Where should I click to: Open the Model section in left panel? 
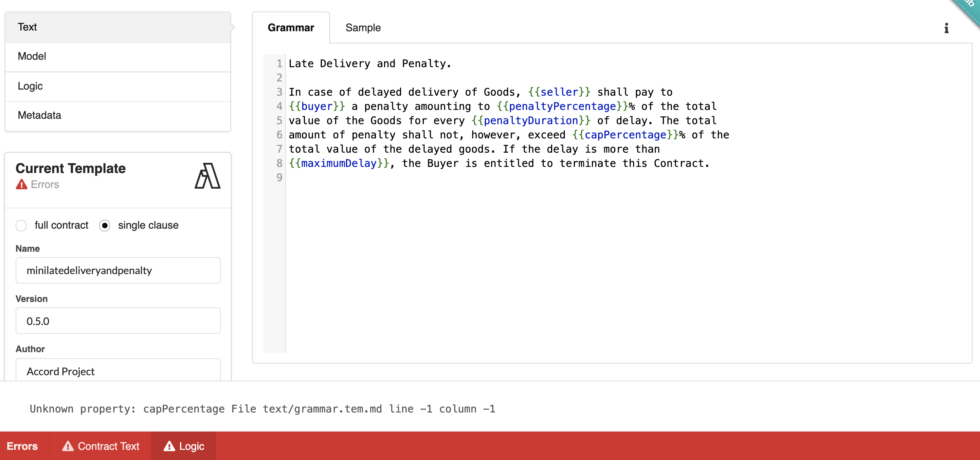coord(118,56)
